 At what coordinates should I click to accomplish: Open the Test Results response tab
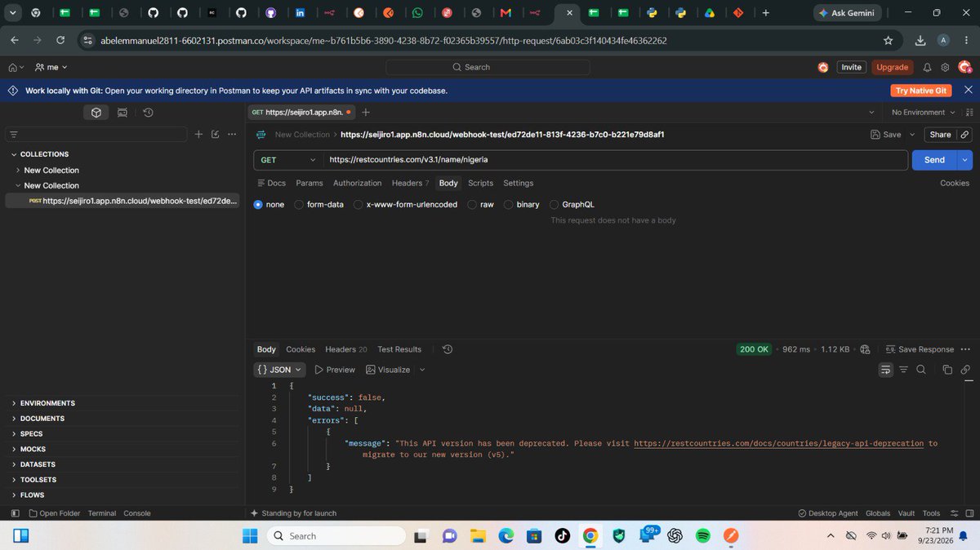coord(399,349)
